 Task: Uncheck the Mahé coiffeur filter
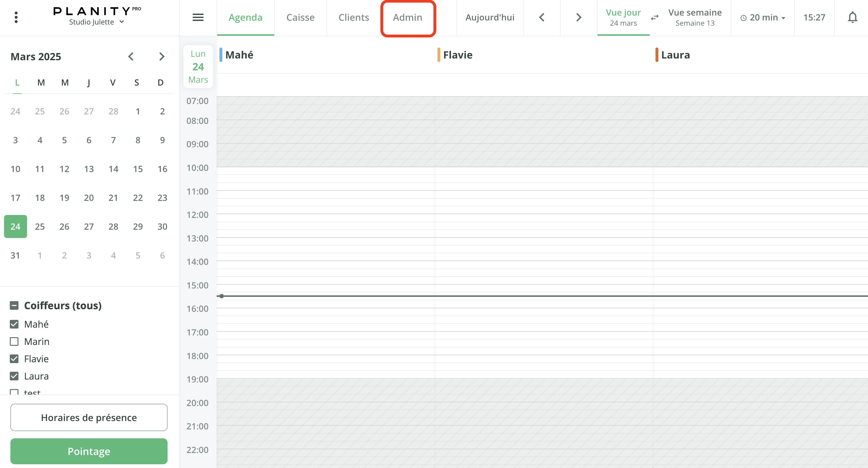click(14, 324)
